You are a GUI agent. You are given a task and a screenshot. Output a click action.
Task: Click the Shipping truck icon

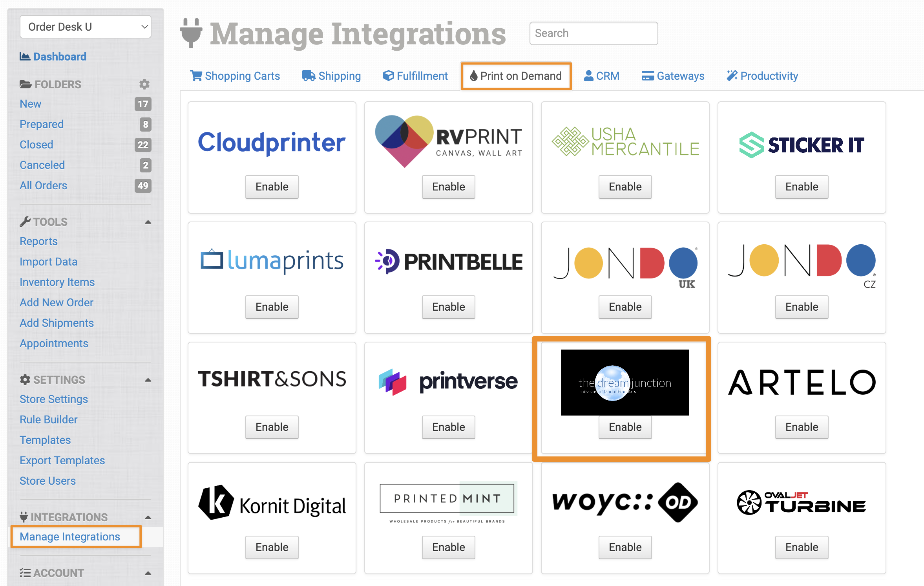309,75
